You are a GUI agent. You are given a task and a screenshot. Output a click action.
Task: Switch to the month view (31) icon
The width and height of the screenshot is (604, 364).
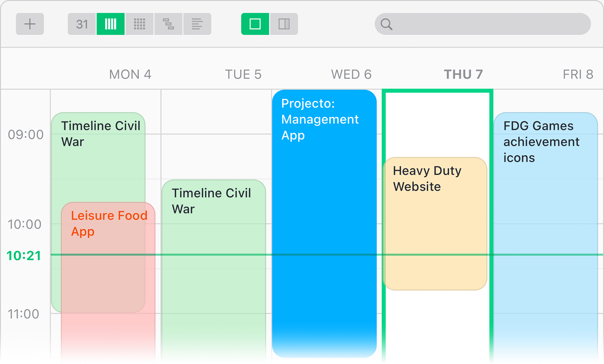tap(82, 24)
